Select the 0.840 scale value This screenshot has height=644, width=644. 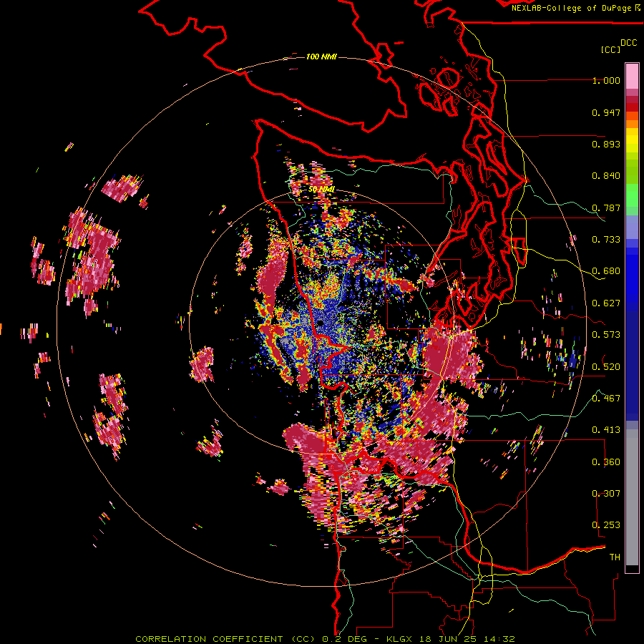coord(606,176)
